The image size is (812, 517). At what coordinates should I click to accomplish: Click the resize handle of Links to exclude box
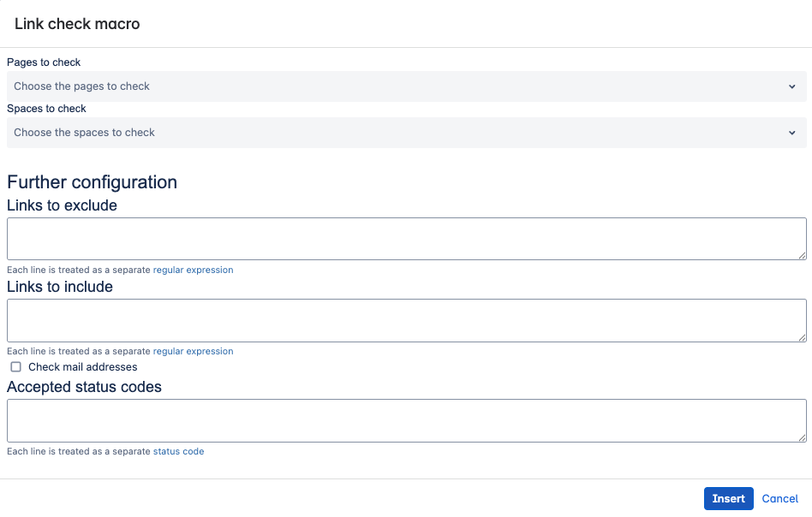(802, 255)
